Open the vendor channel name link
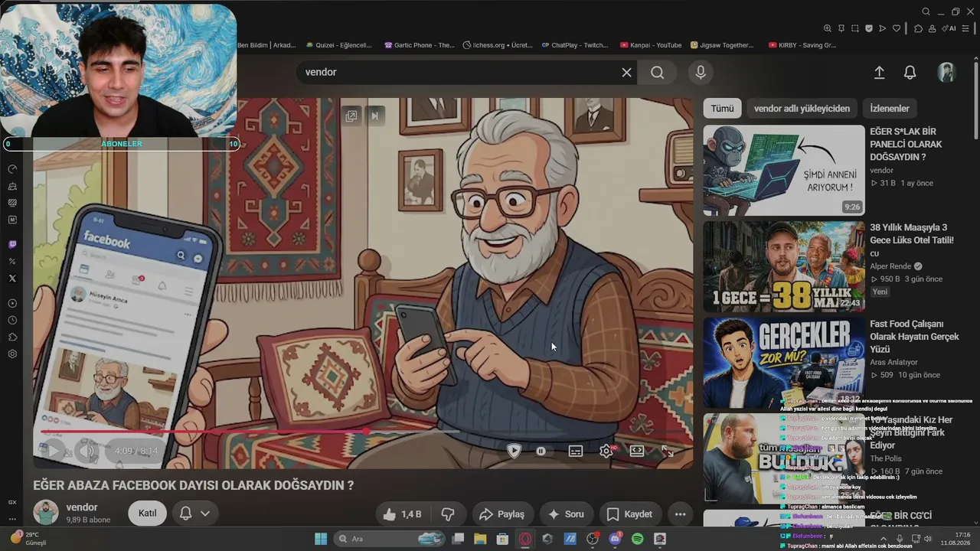The image size is (980, 551). pos(82,507)
